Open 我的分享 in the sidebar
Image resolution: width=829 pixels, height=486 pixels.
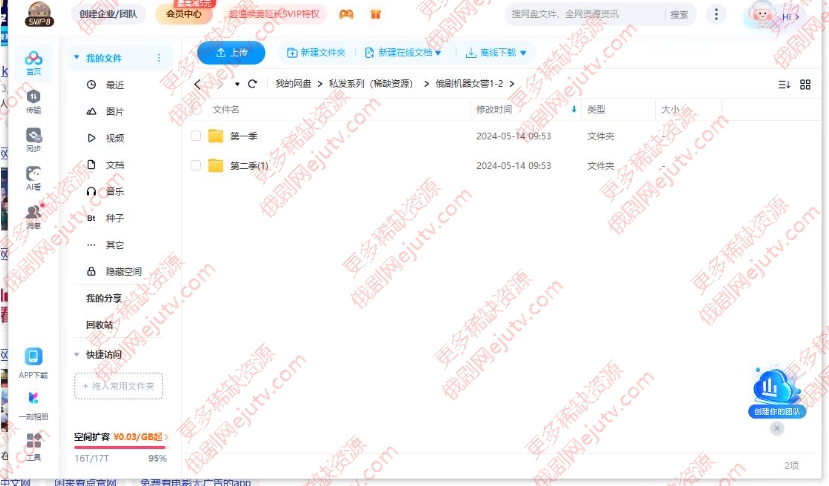(x=104, y=298)
